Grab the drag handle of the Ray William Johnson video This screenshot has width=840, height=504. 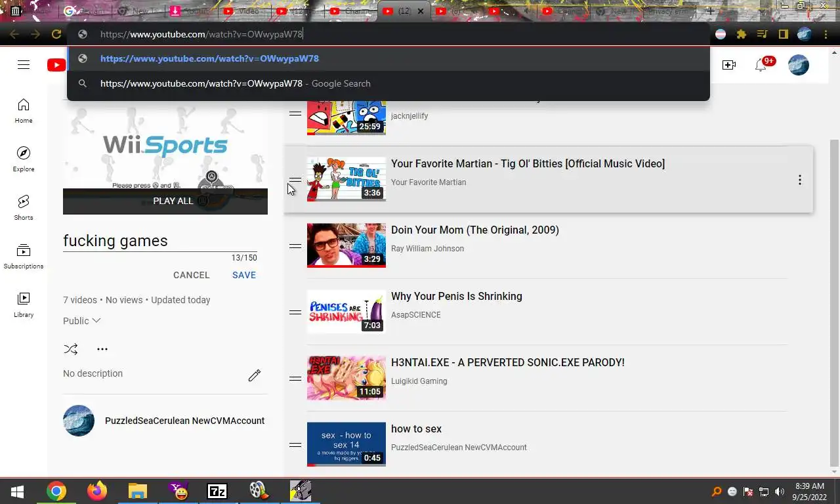[x=295, y=246]
